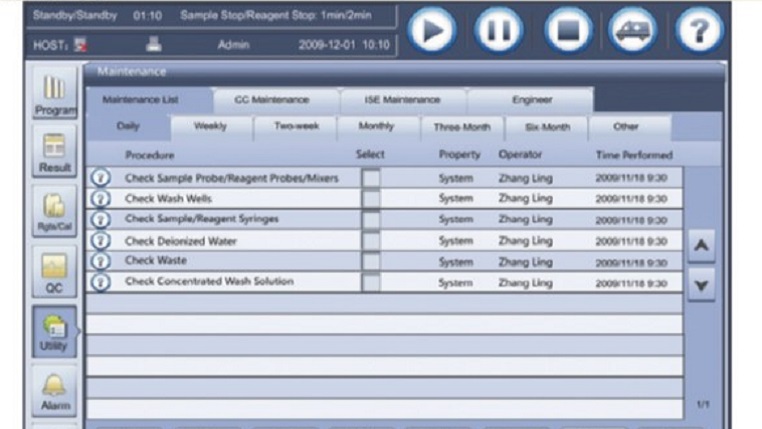Select the Six-Month maintenance tab

tap(546, 127)
